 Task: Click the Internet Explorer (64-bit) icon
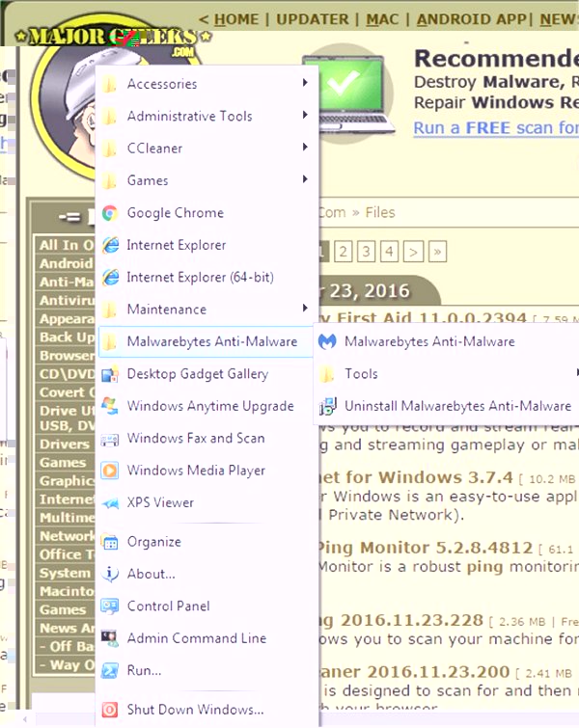coord(110,277)
